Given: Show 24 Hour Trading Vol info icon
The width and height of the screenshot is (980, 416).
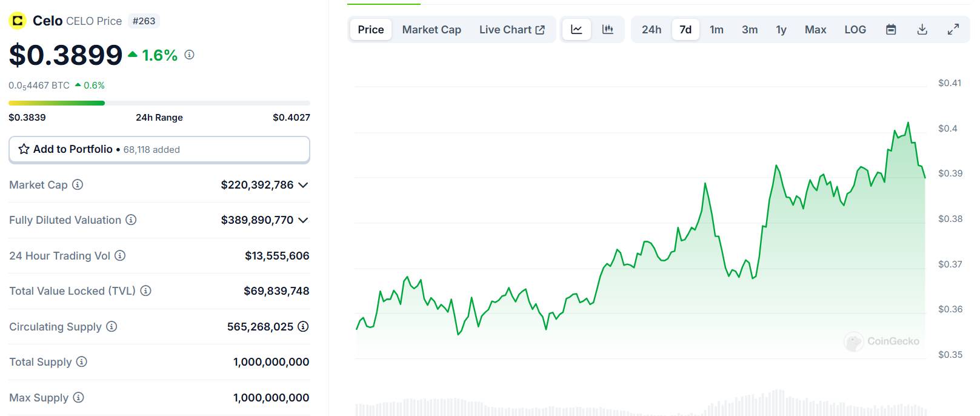Looking at the screenshot, I should tap(120, 255).
